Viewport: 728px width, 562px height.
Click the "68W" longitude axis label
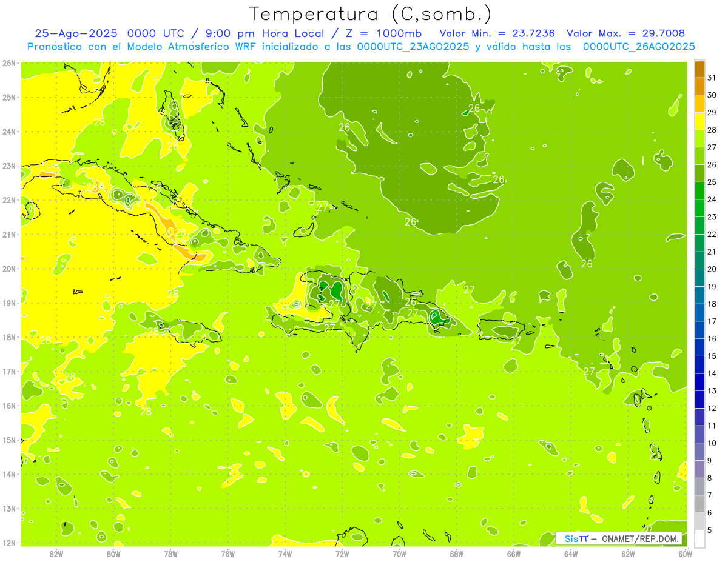pyautogui.click(x=457, y=553)
